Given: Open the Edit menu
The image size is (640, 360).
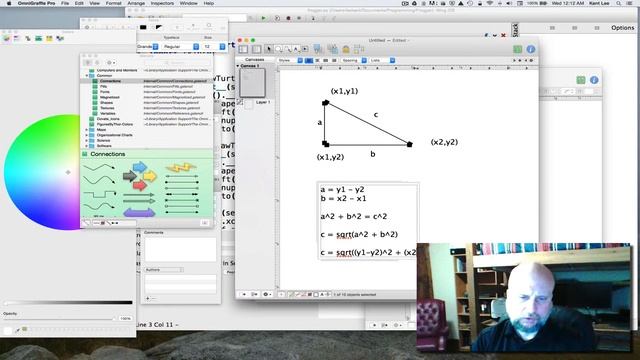Looking at the screenshot, I should [x=79, y=3].
